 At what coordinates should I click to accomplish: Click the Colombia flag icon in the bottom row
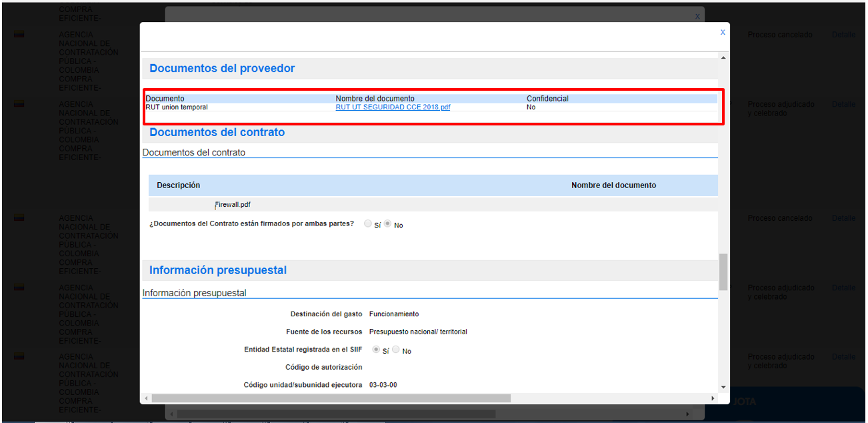coord(19,356)
